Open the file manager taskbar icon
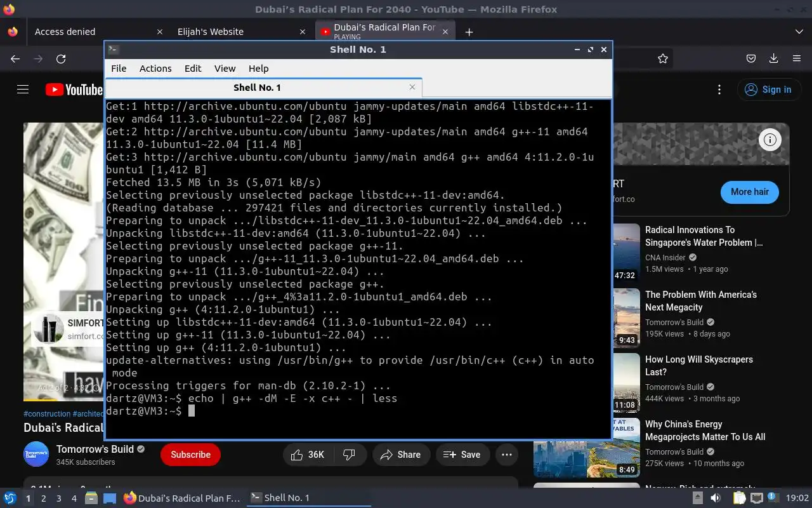812x508 pixels. point(91,498)
